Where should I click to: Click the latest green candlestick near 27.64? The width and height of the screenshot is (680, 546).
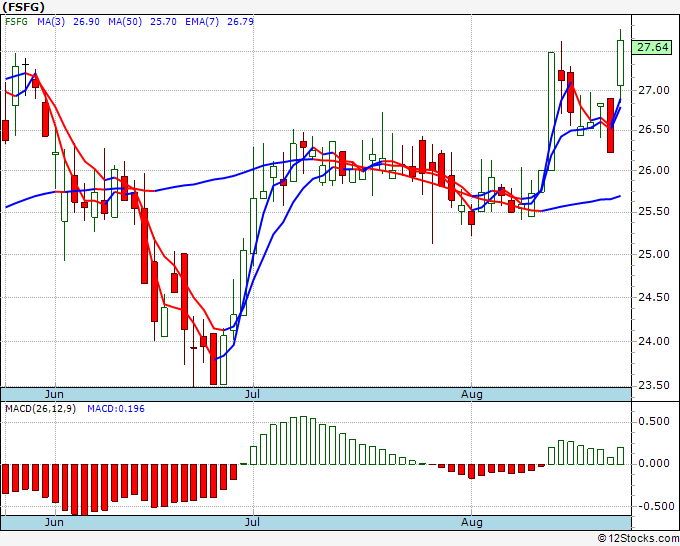621,63
